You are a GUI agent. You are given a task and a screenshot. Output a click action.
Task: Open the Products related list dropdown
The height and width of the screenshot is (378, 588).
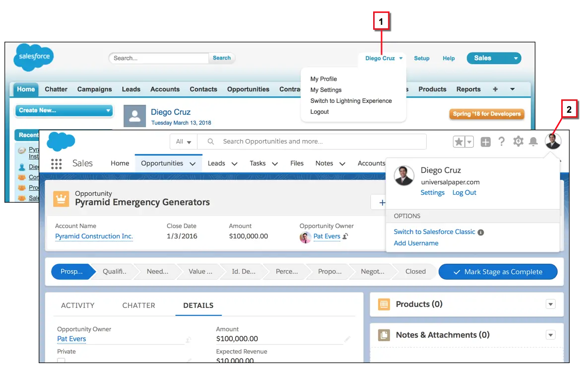(550, 304)
